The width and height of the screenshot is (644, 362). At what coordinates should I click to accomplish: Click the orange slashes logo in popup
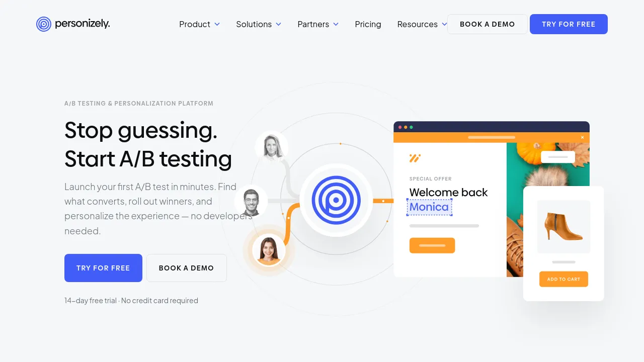point(415,158)
